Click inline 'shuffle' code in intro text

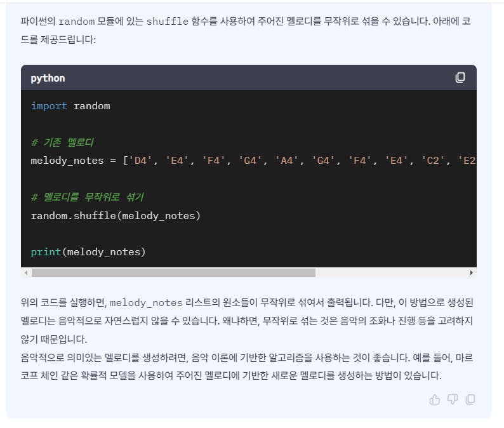(168, 22)
